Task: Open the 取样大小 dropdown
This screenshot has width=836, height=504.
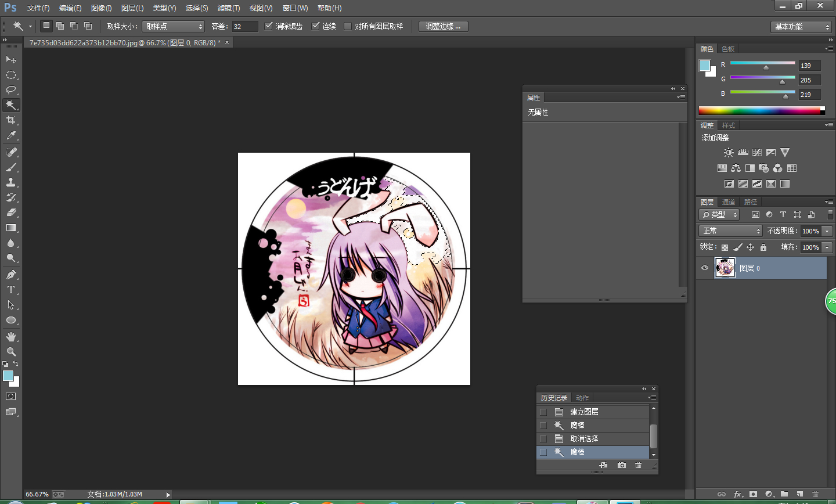Action: point(174,26)
